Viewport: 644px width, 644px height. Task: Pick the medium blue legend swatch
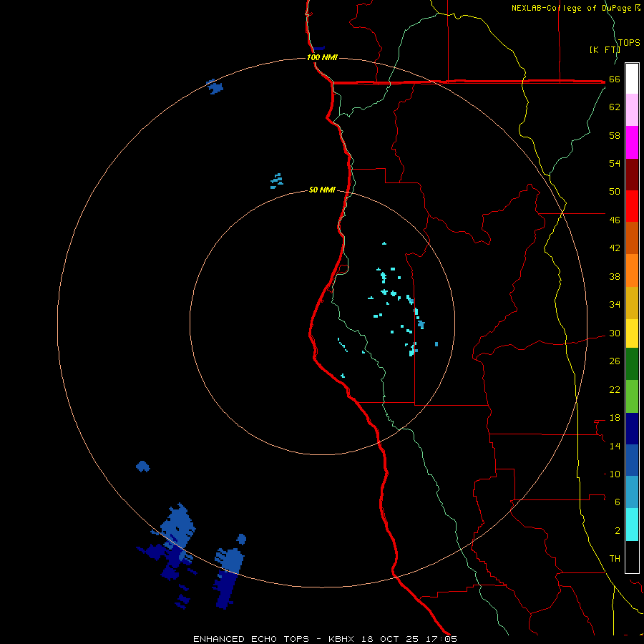(x=632, y=460)
